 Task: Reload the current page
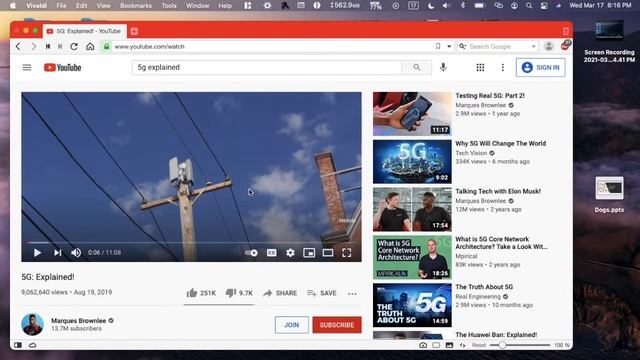click(74, 47)
